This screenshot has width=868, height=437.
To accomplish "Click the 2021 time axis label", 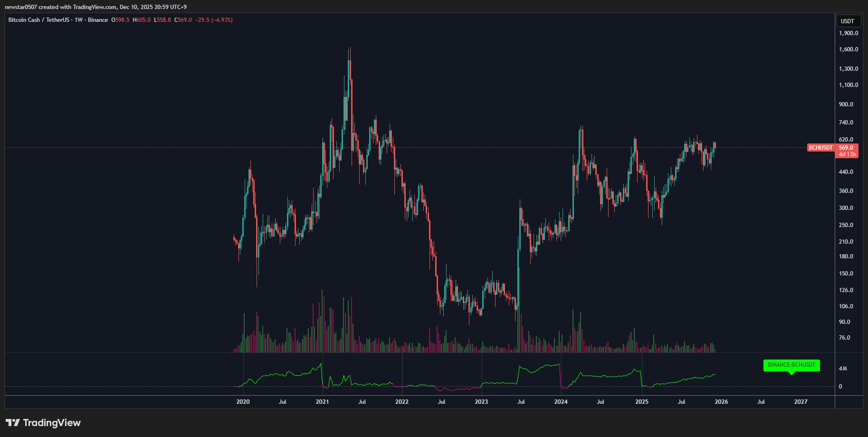I will [322, 402].
